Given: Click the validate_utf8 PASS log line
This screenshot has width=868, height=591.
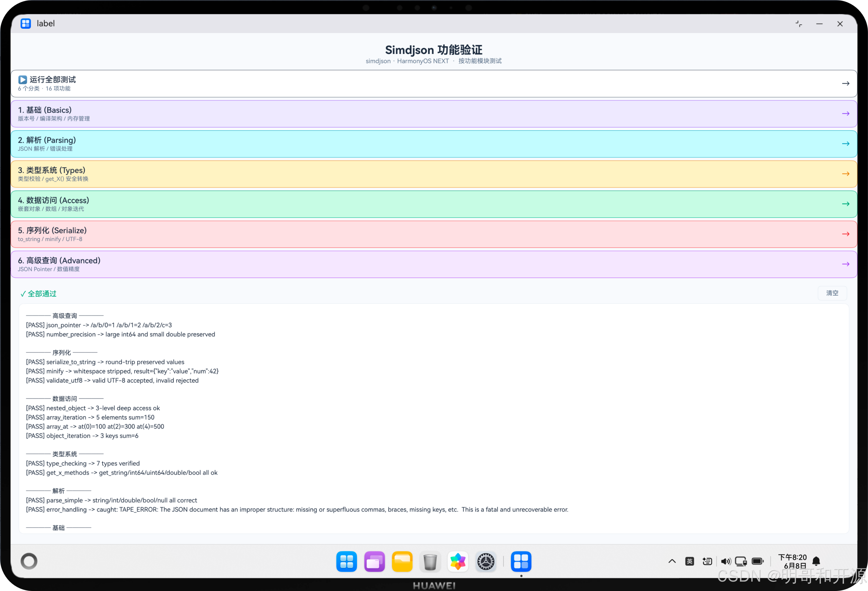Looking at the screenshot, I should (113, 381).
